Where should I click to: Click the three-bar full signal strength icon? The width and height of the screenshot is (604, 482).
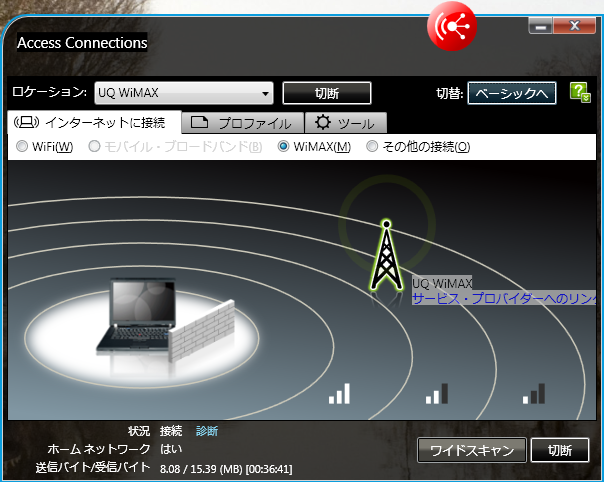[339, 394]
